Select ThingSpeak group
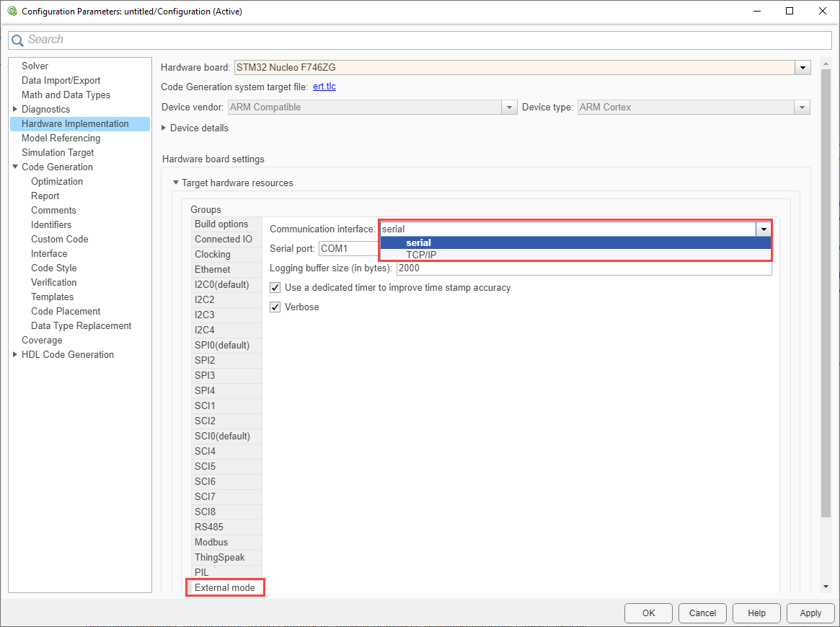Image resolution: width=840 pixels, height=627 pixels. click(226, 557)
